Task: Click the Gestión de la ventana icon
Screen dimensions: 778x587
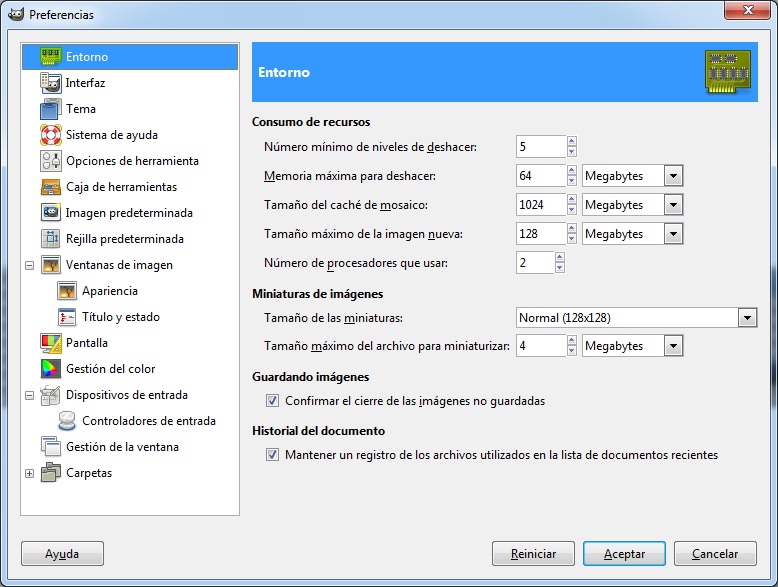Action: click(51, 447)
